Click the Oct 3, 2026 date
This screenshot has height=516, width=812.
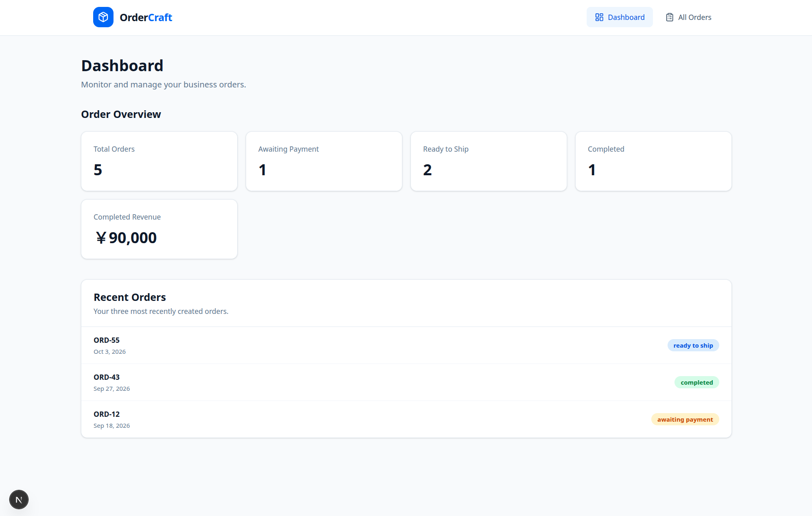tap(109, 352)
